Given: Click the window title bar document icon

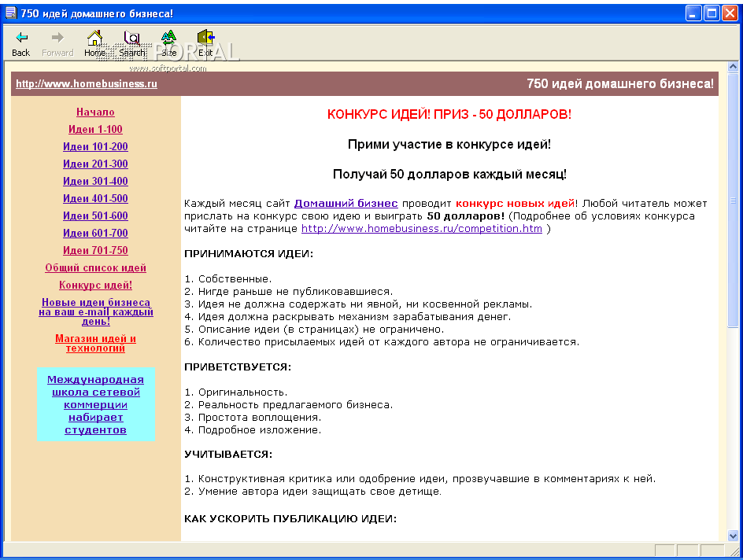Looking at the screenshot, I should click(x=10, y=13).
